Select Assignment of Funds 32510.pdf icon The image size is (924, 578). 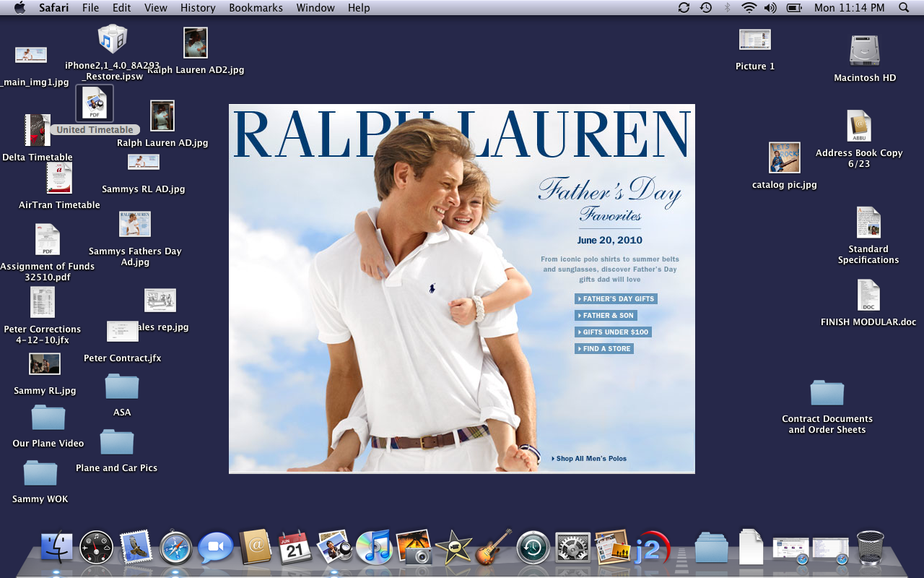tap(48, 240)
